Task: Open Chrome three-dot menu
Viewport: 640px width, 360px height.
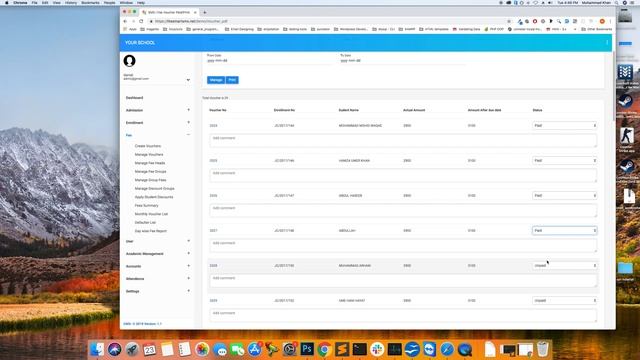Action: 611,21
